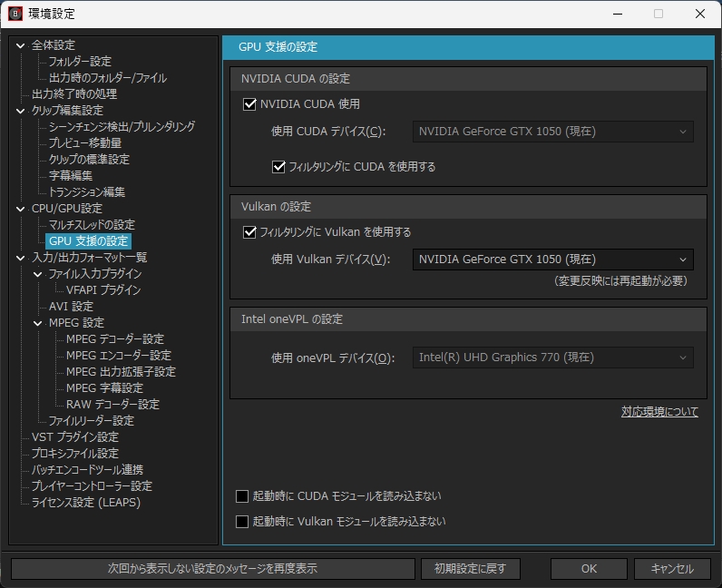Open the 使用 Vulkan デバイス dropdown
The height and width of the screenshot is (588, 722).
pyautogui.click(x=552, y=260)
